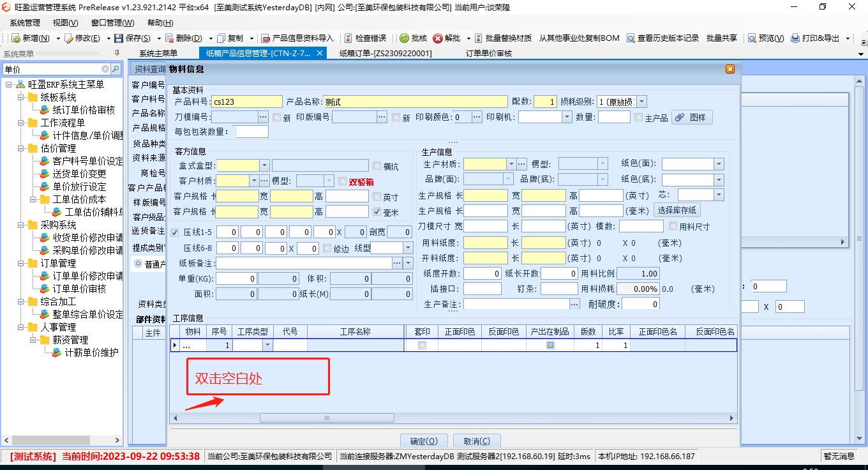Click the search magnifier in 系统菜单 panel
This screenshot has height=470, width=868.
click(116, 69)
